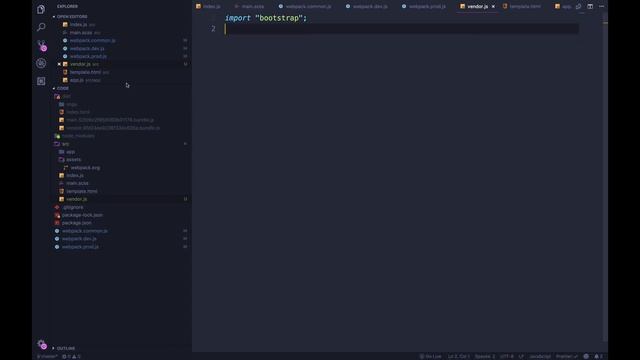Image resolution: width=640 pixels, height=360 pixels.
Task: Click the line and column indicator
Action: [x=459, y=357]
